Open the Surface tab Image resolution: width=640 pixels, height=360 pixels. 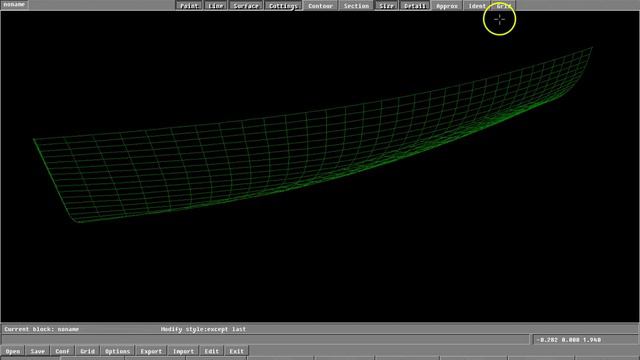(x=246, y=6)
